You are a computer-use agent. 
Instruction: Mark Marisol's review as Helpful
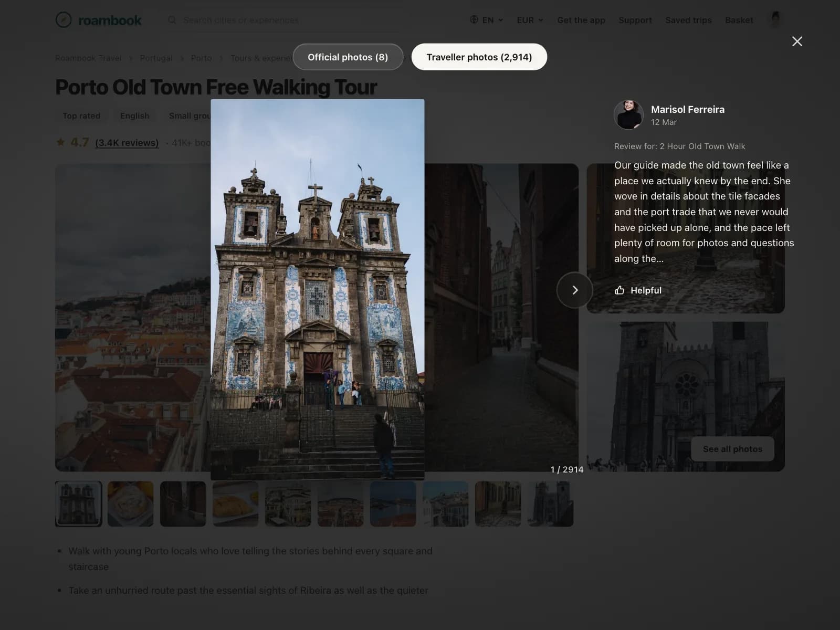point(638,290)
